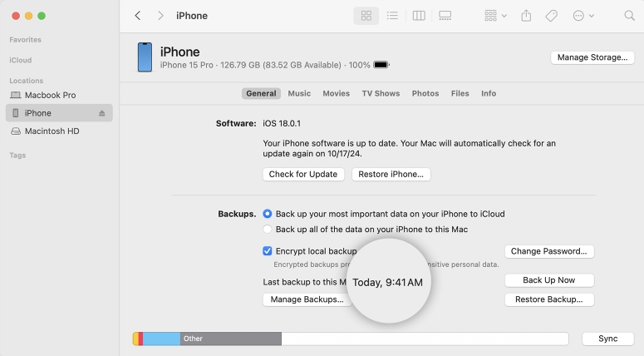Toggle Encrypt local backup checkbox
The width and height of the screenshot is (644, 356).
[x=268, y=251]
